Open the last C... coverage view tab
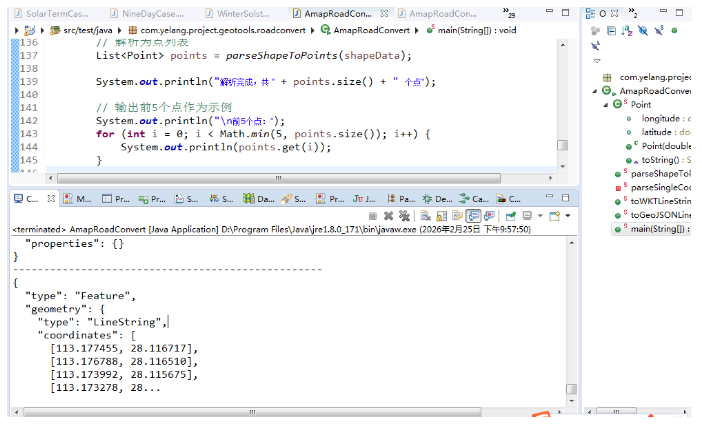Viewport: 702px width, 426px height. 509,199
